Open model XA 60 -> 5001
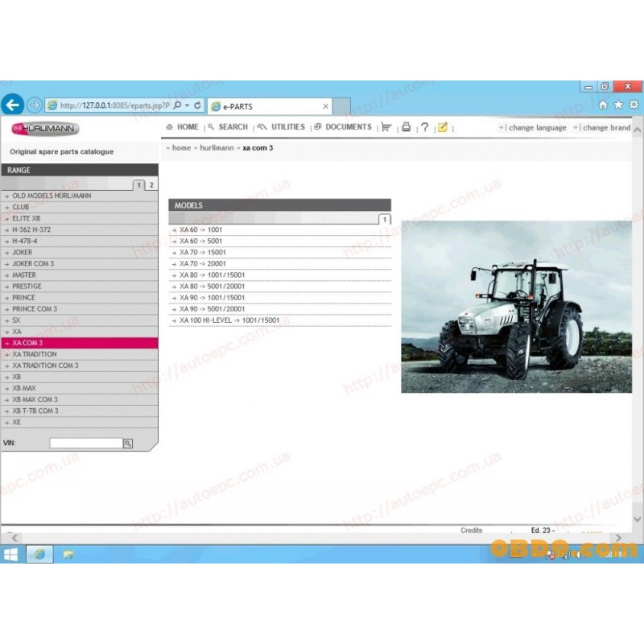The image size is (644, 644). (x=279, y=241)
